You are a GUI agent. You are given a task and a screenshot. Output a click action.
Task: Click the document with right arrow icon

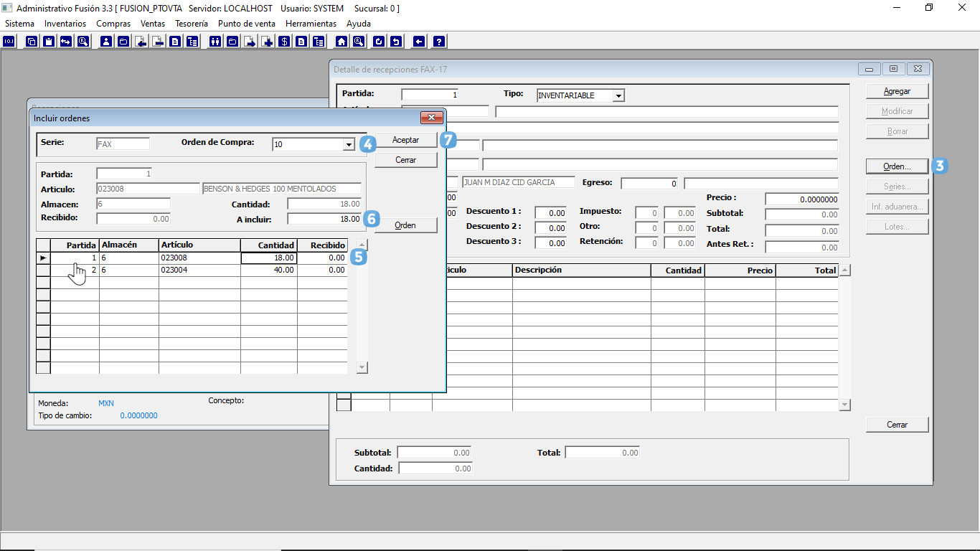tap(250, 41)
